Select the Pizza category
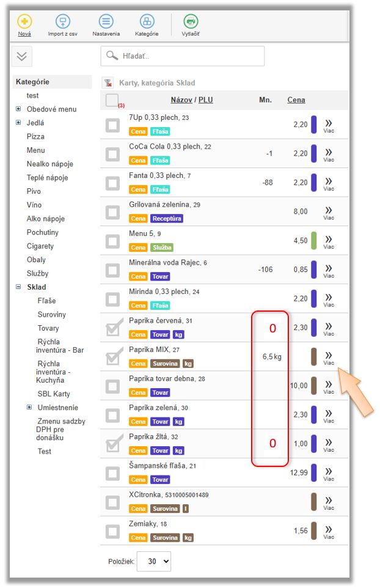The image size is (380, 588). [x=35, y=137]
